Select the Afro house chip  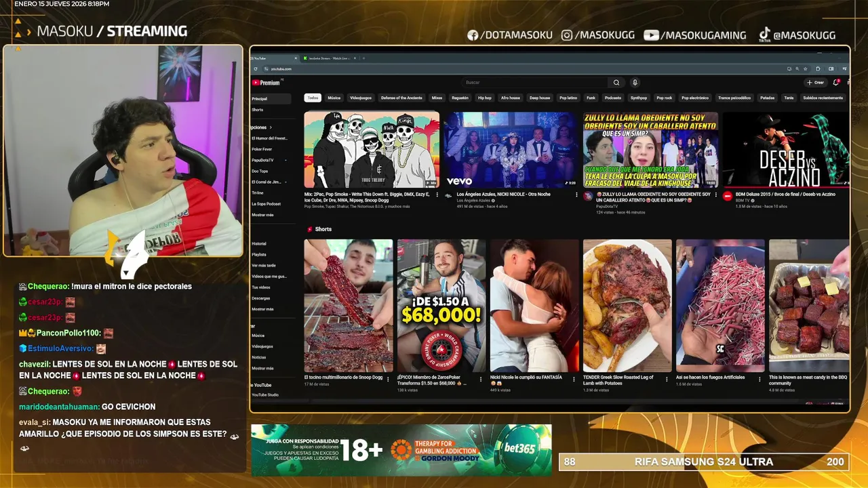point(511,98)
